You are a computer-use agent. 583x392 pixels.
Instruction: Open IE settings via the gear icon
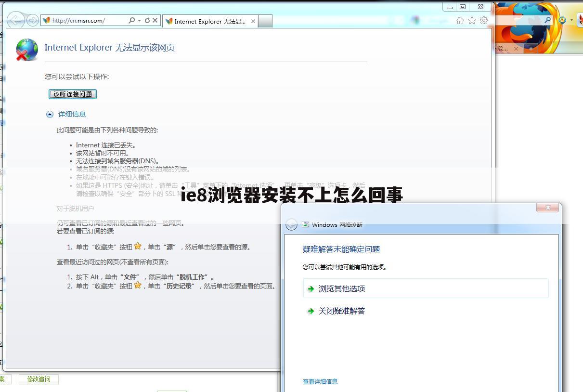483,21
